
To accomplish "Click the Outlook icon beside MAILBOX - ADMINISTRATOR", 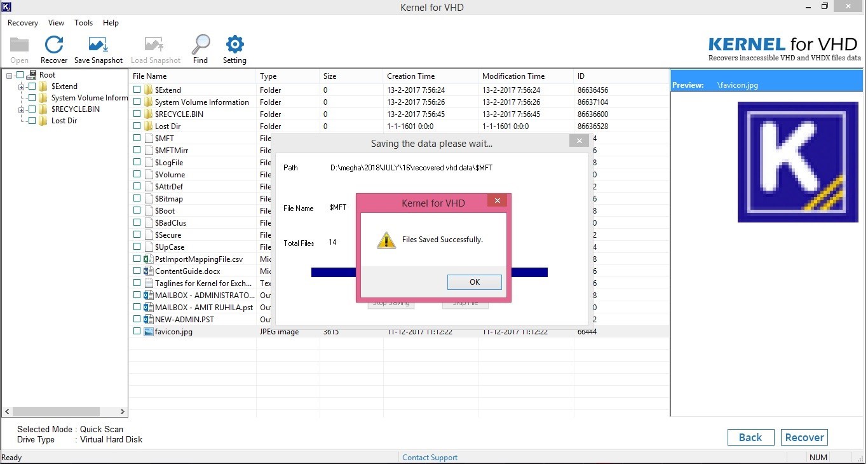I will click(x=148, y=295).
